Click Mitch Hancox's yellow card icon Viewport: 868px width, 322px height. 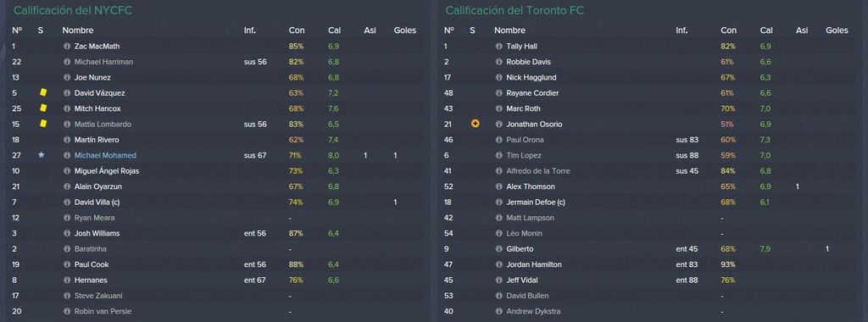point(43,108)
